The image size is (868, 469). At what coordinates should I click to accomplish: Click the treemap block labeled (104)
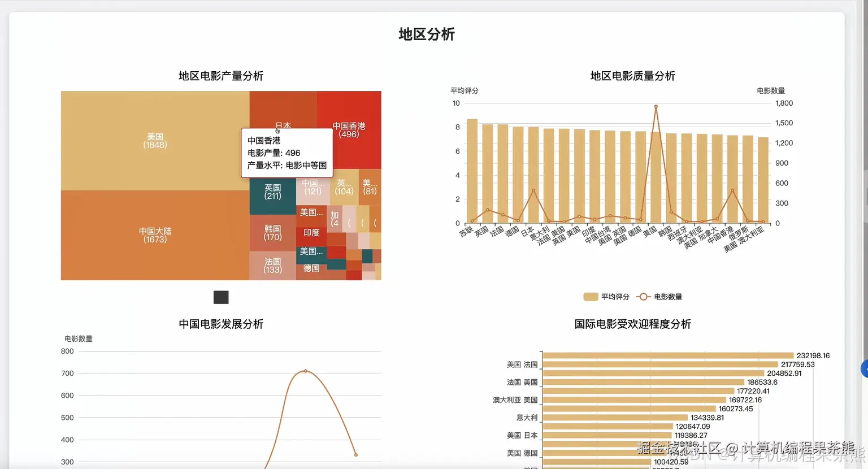tap(344, 187)
